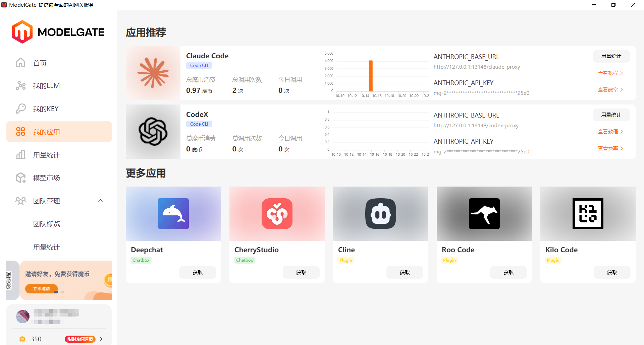644x345 pixels.
Task: Click the 350 coin balance value
Action: tap(36, 339)
